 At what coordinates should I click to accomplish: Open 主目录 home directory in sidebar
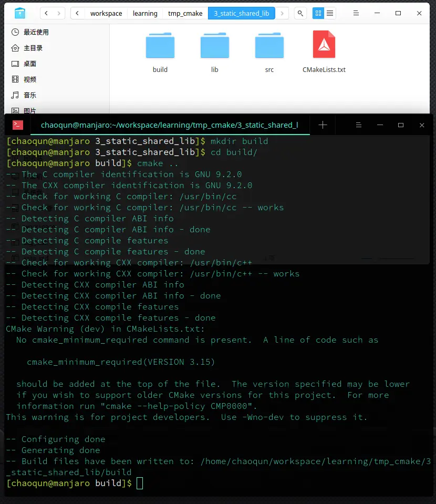pyautogui.click(x=57, y=48)
